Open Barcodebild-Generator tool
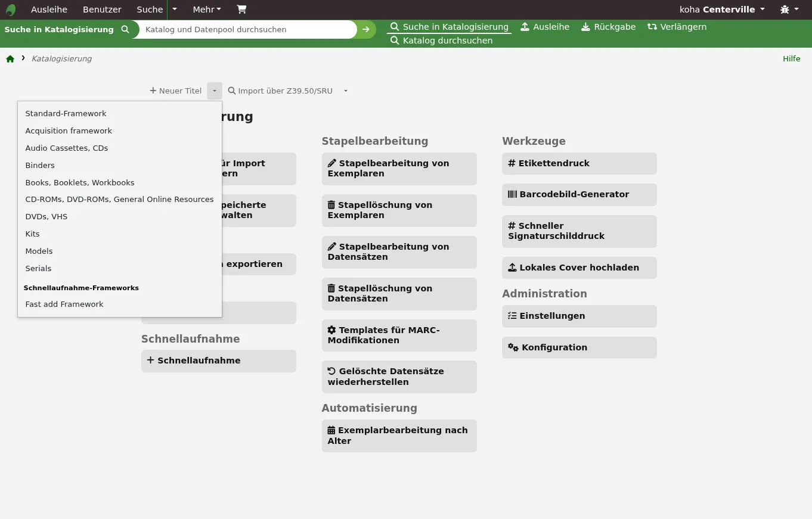 579,194
